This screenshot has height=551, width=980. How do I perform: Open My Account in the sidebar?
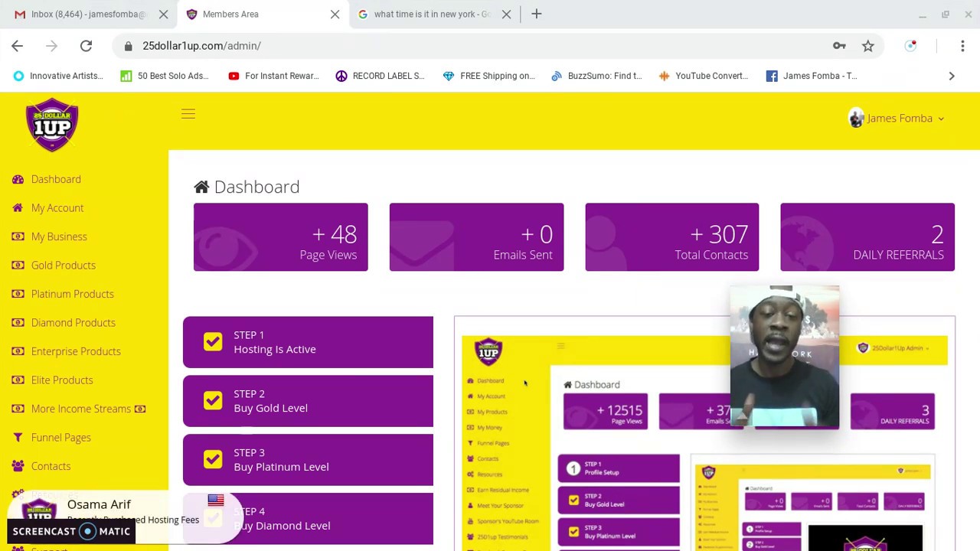pos(57,208)
